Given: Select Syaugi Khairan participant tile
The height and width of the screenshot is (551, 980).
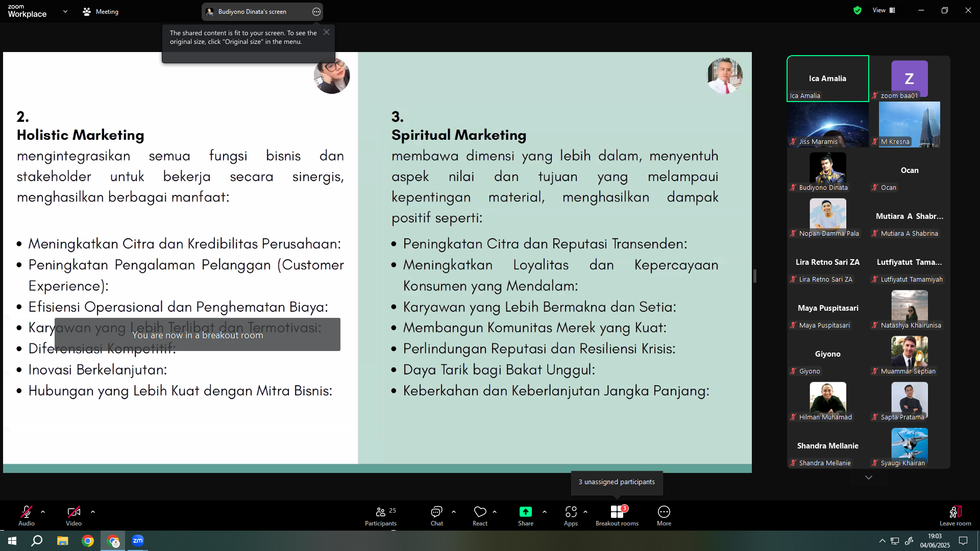Looking at the screenshot, I should click(910, 446).
